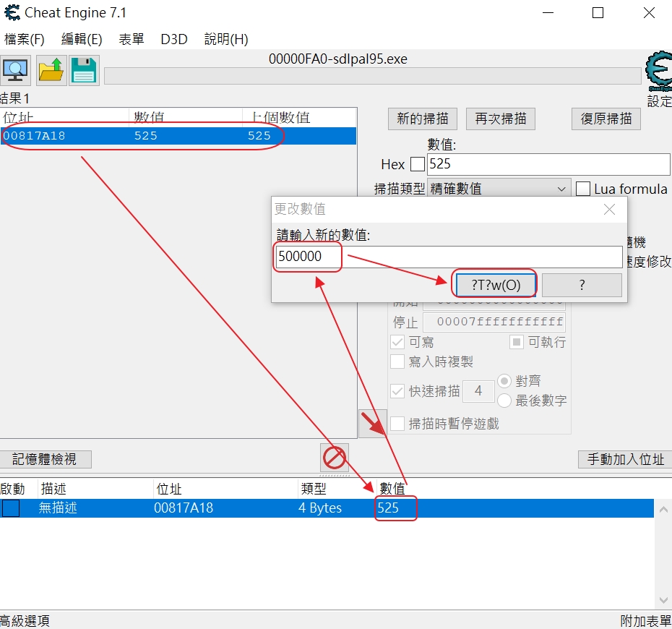
Task: Expand the 掃描類型 dropdown
Action: point(499,189)
